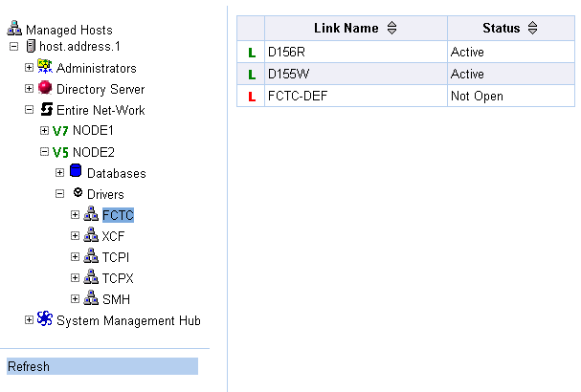Collapse the NODE2 tree node

[44, 152]
